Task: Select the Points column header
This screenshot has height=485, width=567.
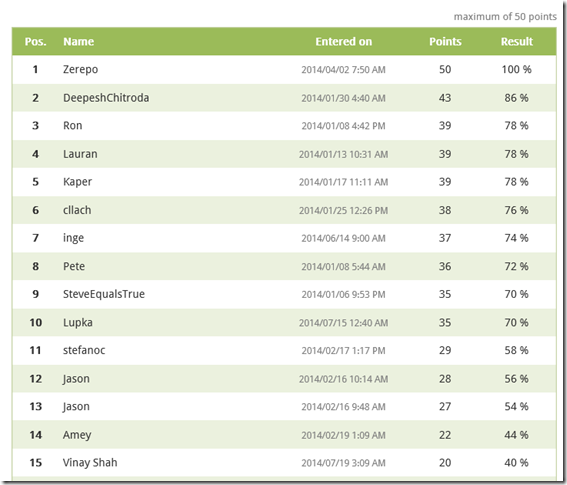Action: [445, 42]
